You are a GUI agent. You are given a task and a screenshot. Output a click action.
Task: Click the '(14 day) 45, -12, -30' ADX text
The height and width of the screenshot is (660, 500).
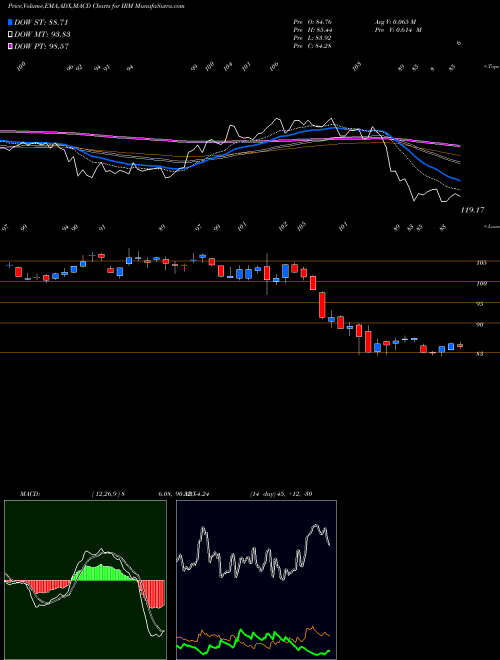point(281,494)
